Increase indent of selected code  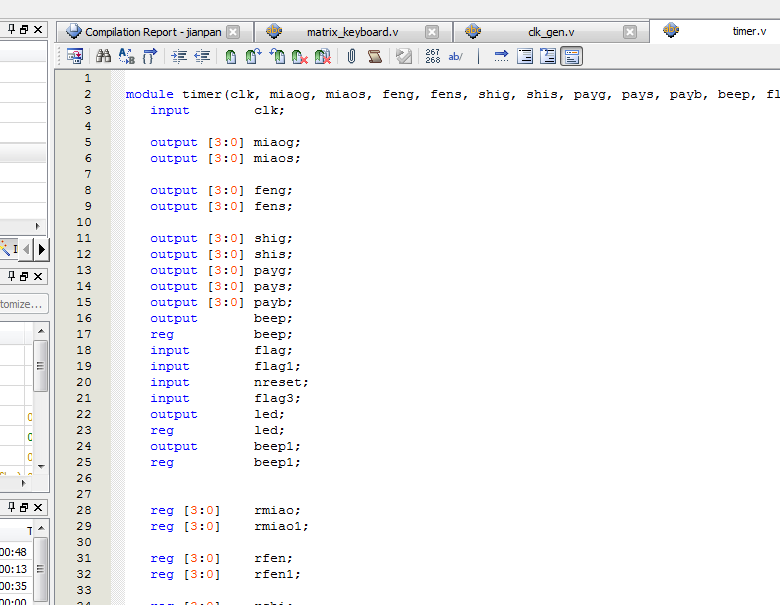click(179, 57)
